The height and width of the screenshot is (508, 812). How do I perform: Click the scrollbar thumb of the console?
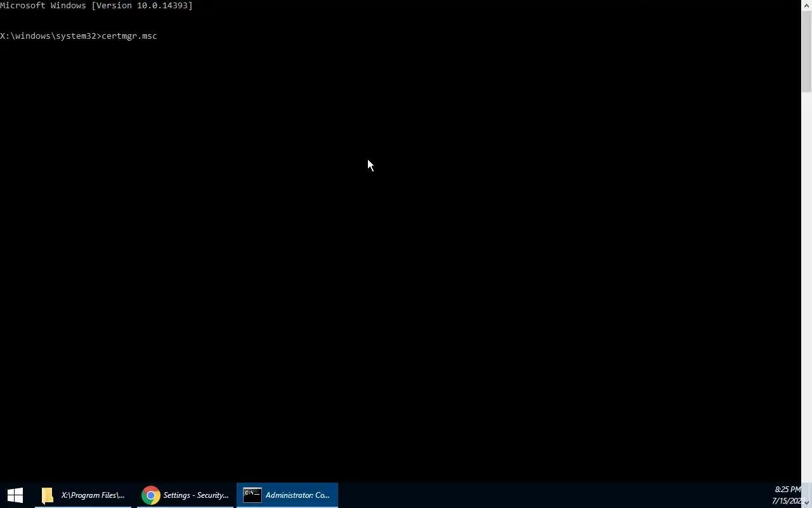806,51
